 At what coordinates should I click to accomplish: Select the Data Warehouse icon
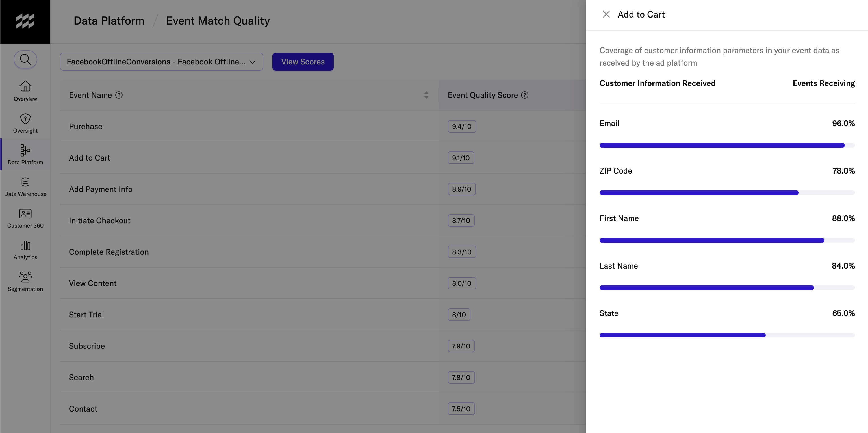pyautogui.click(x=25, y=182)
